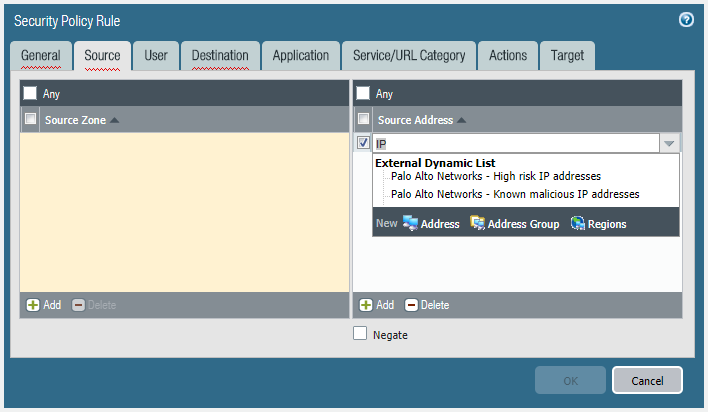This screenshot has width=708, height=412.
Task: Create a new Address Group via its icon
Action: (477, 223)
